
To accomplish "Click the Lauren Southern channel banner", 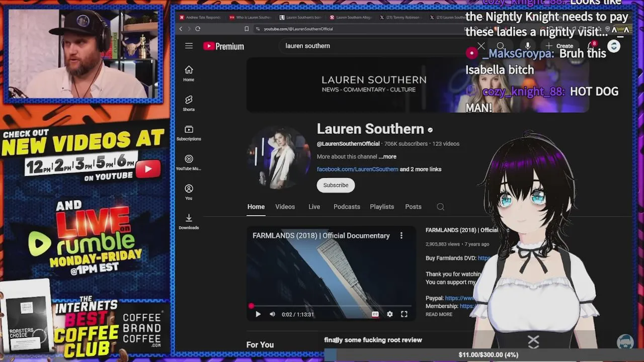I will tap(418, 84).
